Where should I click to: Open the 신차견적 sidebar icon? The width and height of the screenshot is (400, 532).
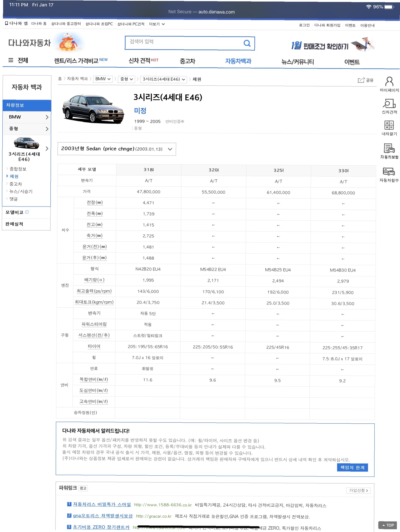tap(389, 103)
